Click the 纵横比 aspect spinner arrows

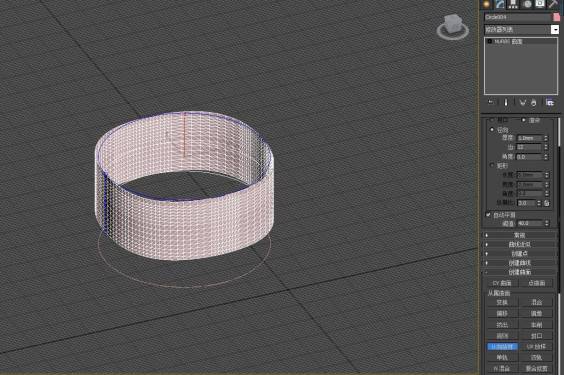[x=539, y=203]
